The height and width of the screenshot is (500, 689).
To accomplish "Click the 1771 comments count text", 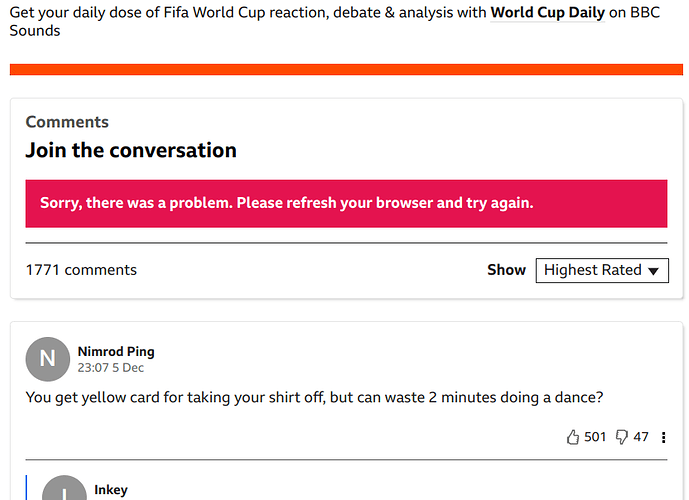I will click(81, 270).
